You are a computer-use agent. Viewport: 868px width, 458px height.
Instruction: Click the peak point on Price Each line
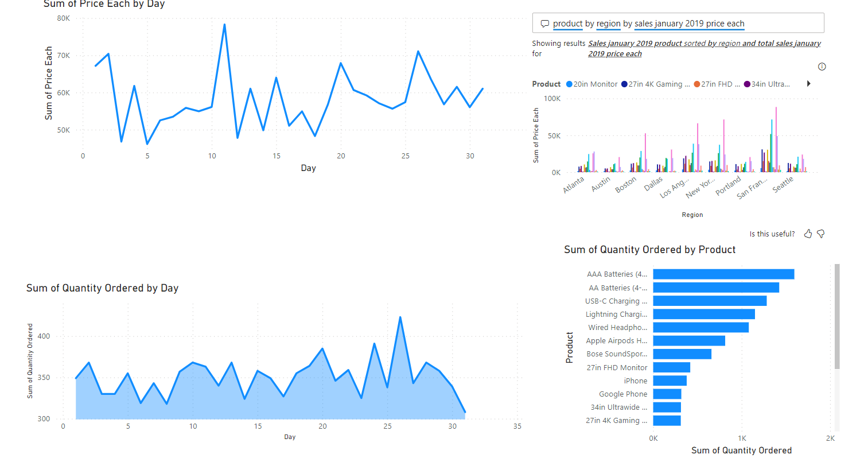(224, 25)
